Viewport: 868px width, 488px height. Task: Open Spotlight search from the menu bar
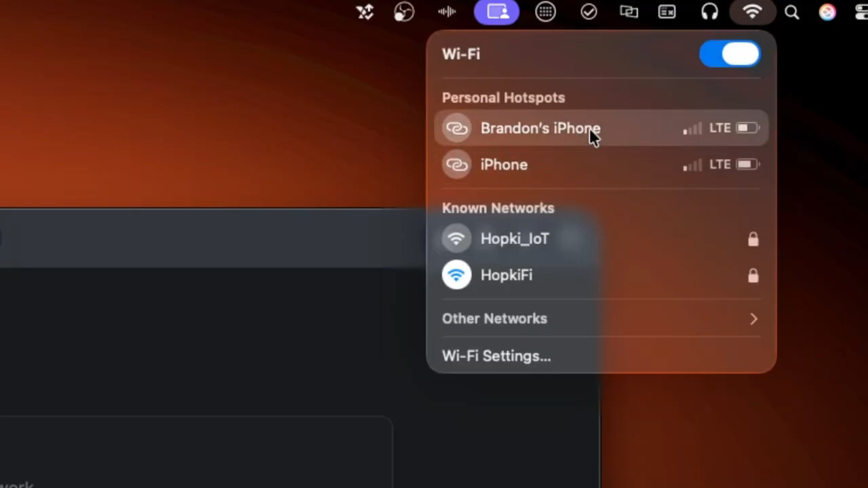coord(791,12)
